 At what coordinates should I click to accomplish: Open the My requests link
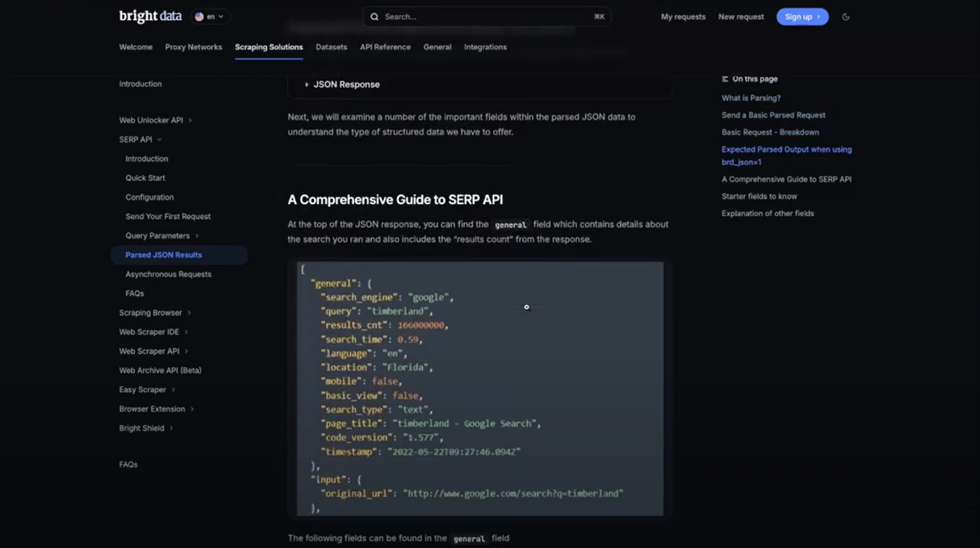(683, 17)
